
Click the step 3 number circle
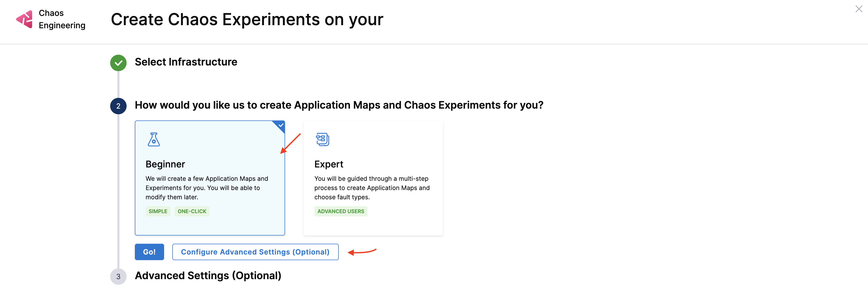pyautogui.click(x=118, y=277)
